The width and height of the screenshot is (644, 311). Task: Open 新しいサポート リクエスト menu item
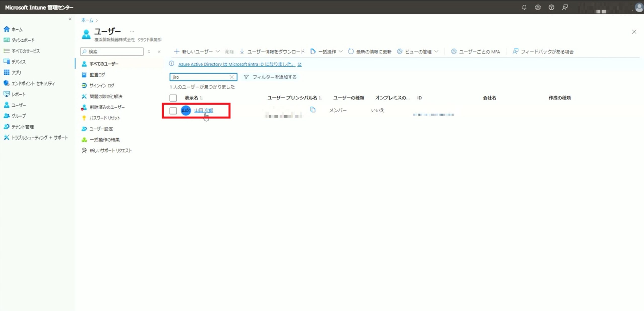(x=110, y=150)
